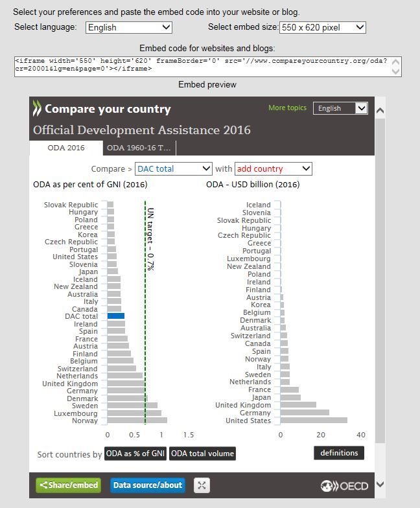Click the Netherlands label in USD chart
Screen dimensions: 420x508
(250, 382)
